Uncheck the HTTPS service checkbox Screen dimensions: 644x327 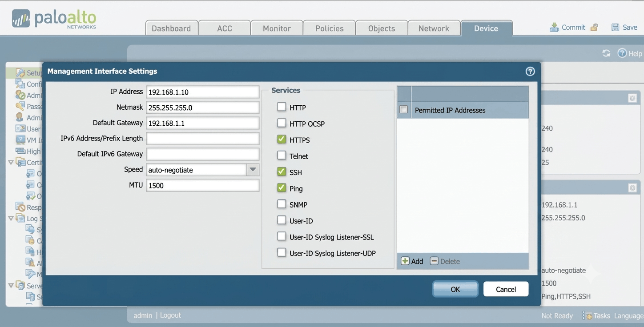pyautogui.click(x=282, y=140)
